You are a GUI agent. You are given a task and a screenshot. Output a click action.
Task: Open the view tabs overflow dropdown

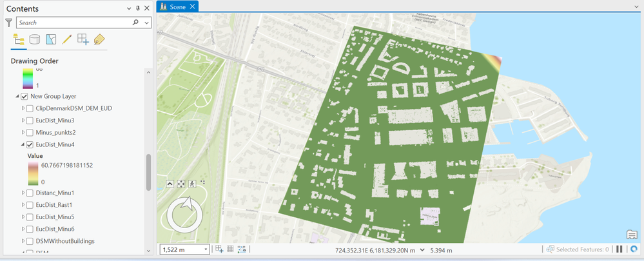(637, 6)
